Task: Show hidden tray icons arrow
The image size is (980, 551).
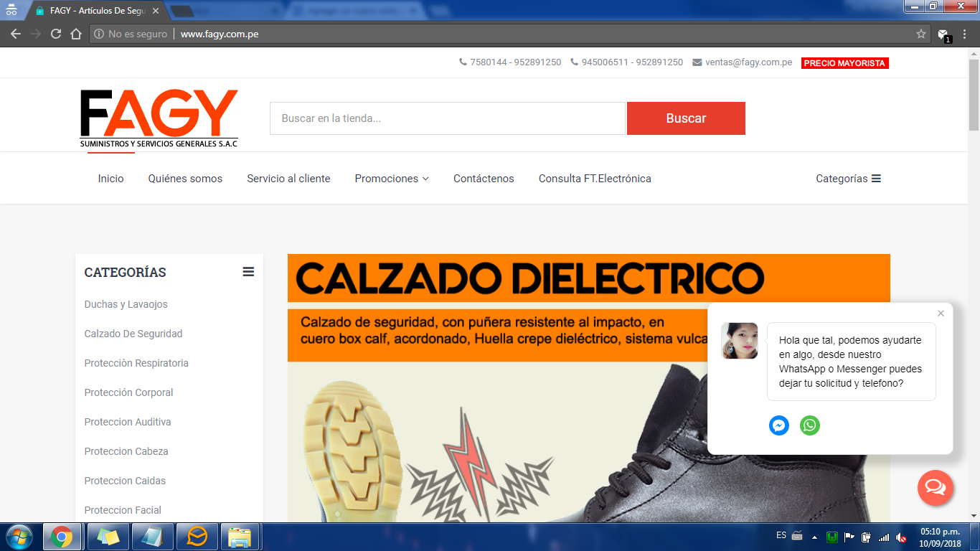Action: 814,537
